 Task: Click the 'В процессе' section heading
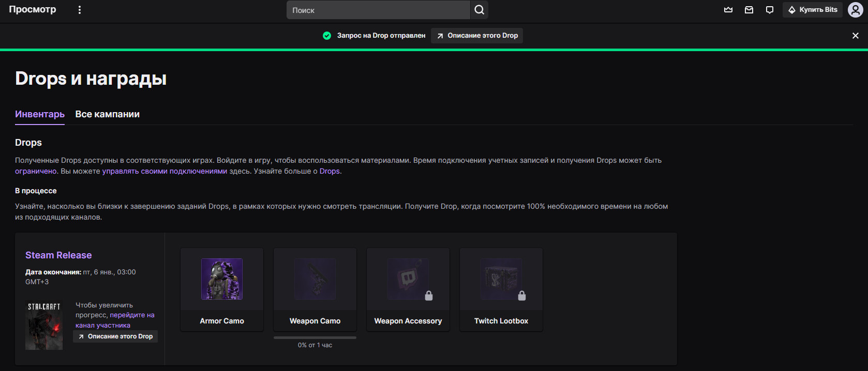36,191
